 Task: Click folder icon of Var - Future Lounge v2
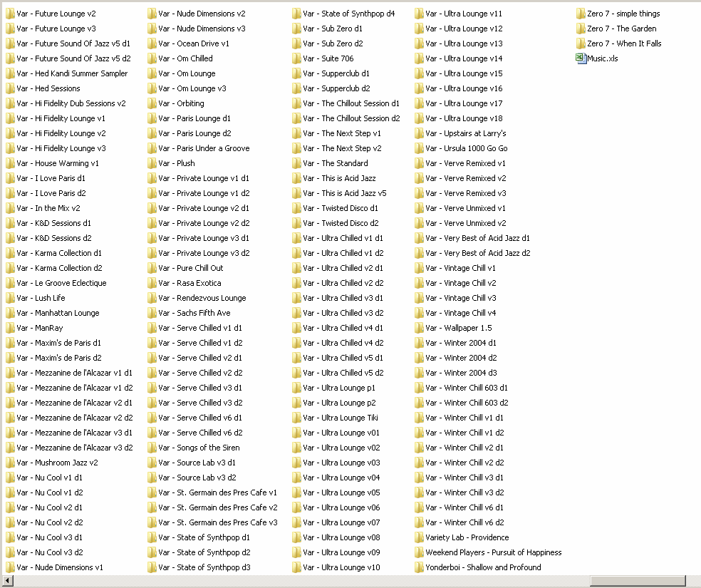point(10,14)
